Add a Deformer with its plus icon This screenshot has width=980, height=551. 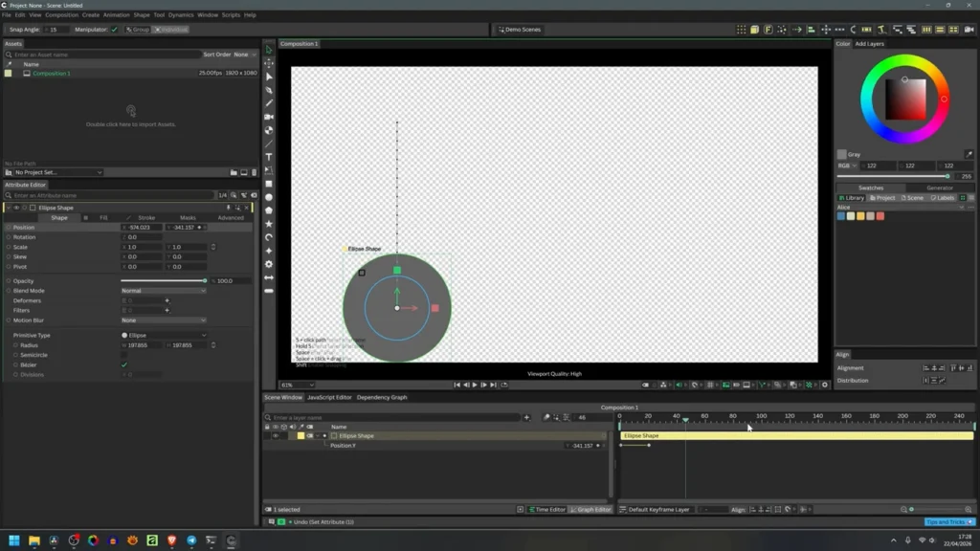167,300
